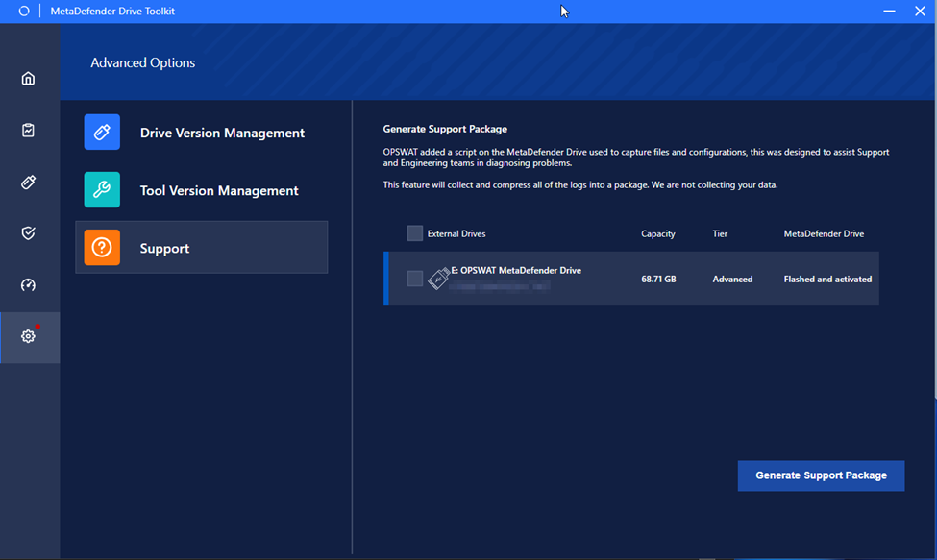Viewport: 937px width, 560px height.
Task: Open Drive Version Management section
Action: click(x=202, y=132)
